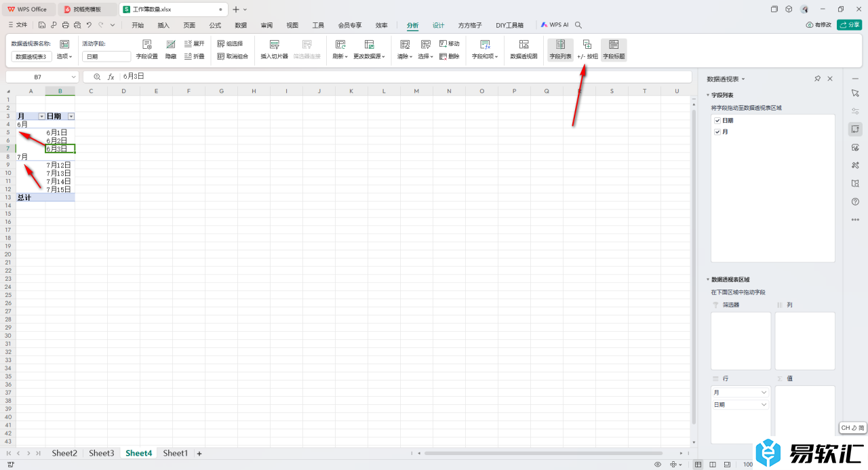Open 数据透视图 (Pivot Chart)
This screenshot has height=470, width=868.
tap(524, 50)
